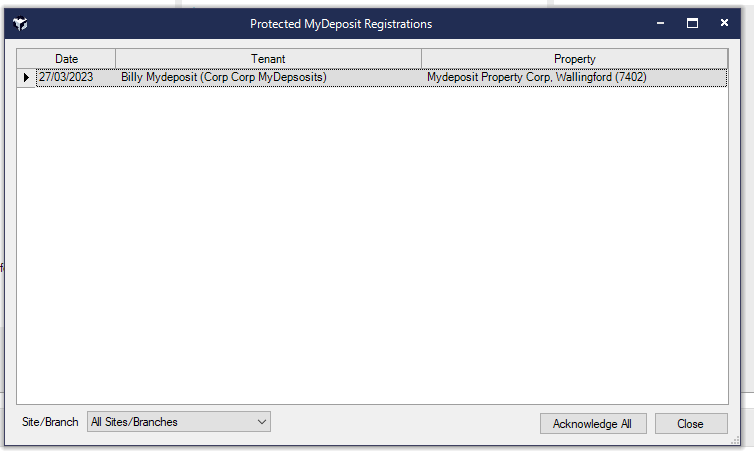Select the Billy Mydeposit tenant cell
Viewport: 754px width, 452px height.
223,77
